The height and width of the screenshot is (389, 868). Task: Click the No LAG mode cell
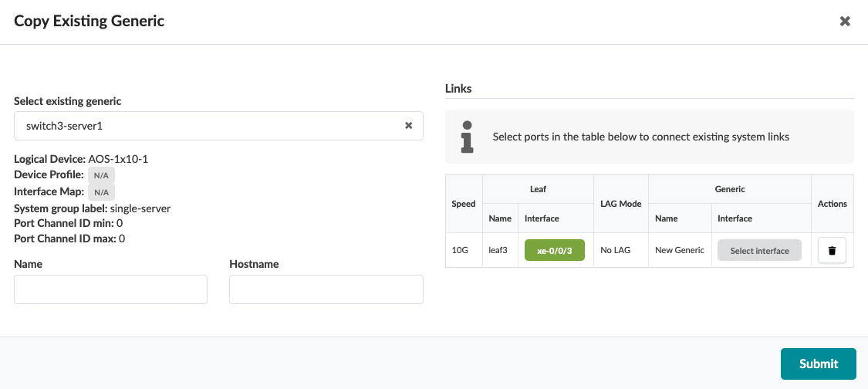pyautogui.click(x=616, y=251)
